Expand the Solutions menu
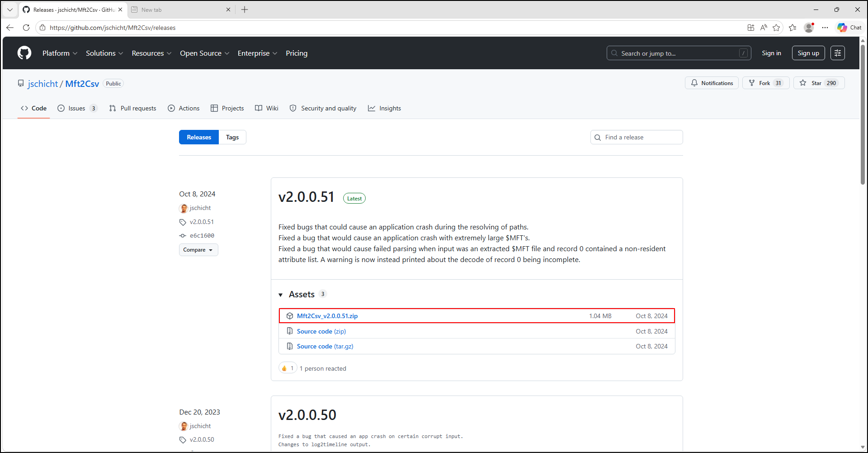Screen dimensions: 868x453 click(104, 53)
